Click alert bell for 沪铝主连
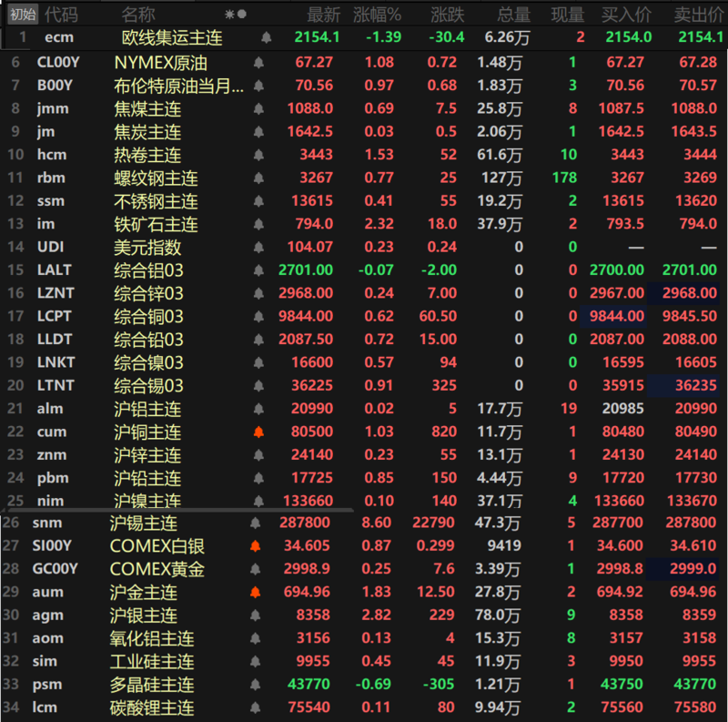 [258, 409]
